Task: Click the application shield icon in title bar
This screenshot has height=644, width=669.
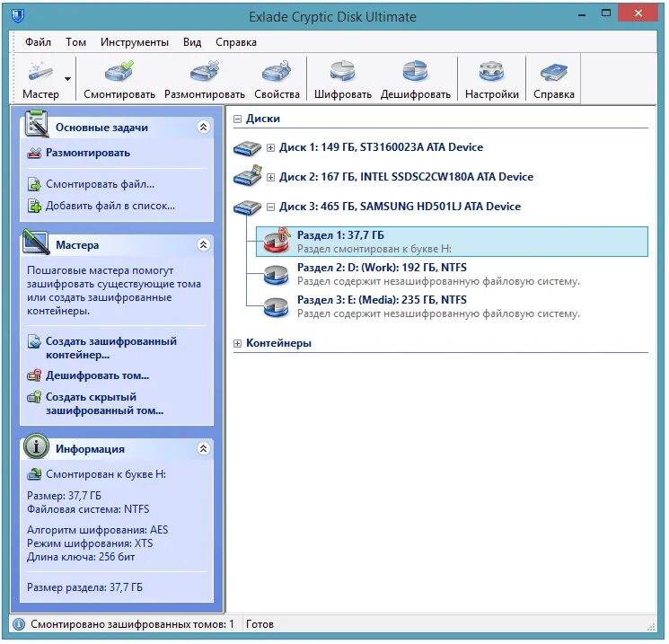Action: pyautogui.click(x=17, y=16)
